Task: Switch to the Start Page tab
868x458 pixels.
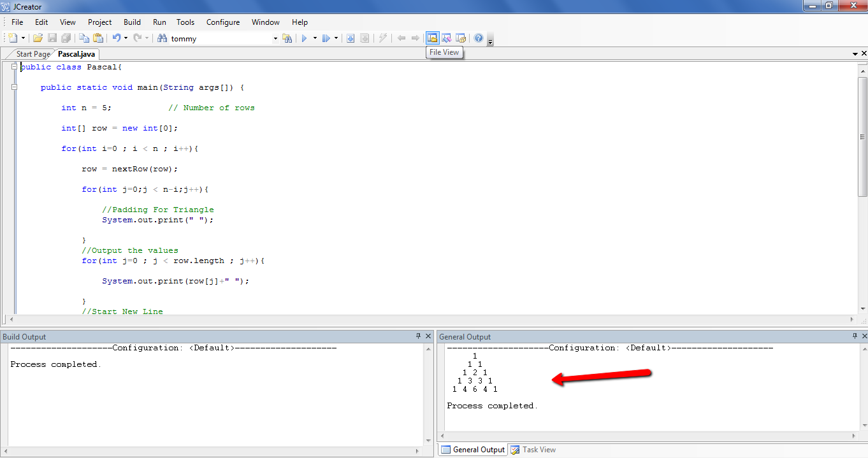Action: click(33, 54)
